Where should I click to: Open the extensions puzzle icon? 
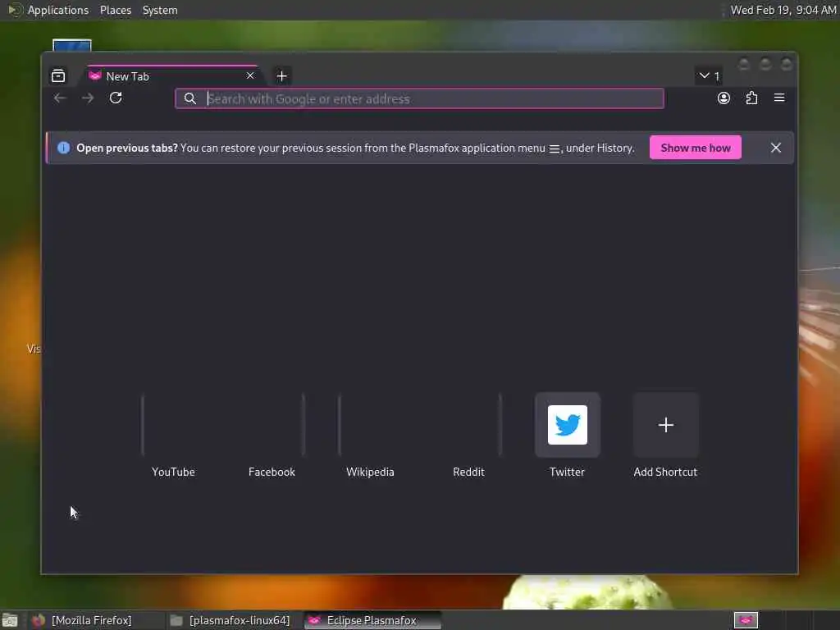751,98
